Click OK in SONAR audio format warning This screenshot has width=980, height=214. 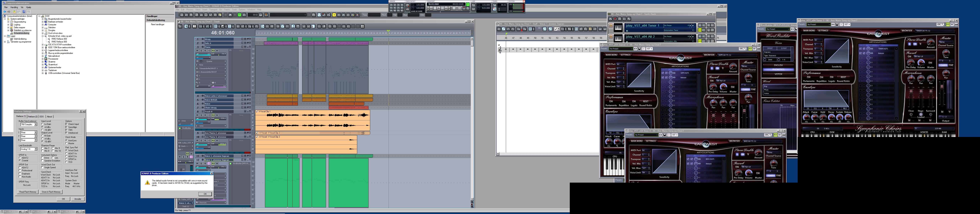205,194
